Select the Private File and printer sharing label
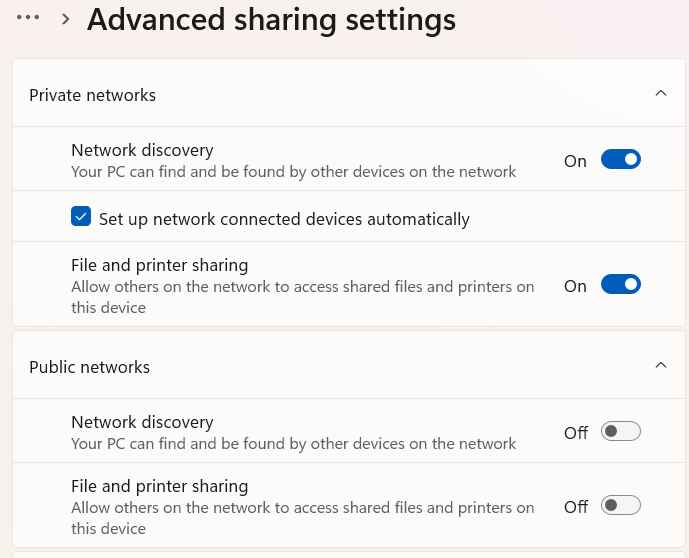Viewport: 689px width, 558px height. click(159, 265)
